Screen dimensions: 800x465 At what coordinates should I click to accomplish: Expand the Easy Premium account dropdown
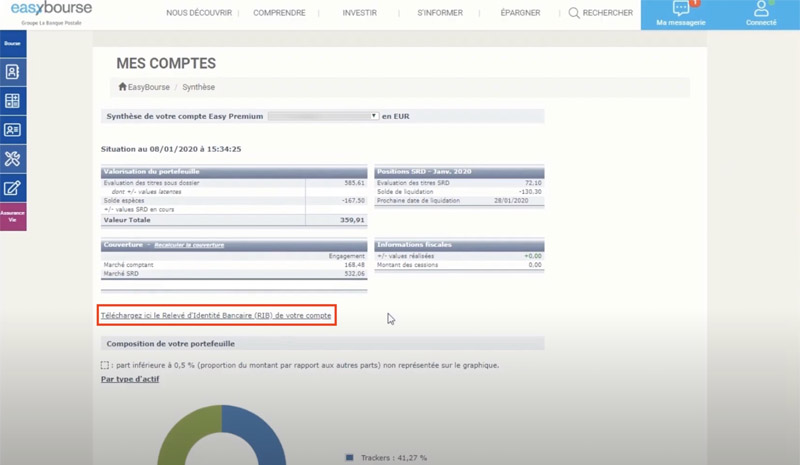(323, 116)
